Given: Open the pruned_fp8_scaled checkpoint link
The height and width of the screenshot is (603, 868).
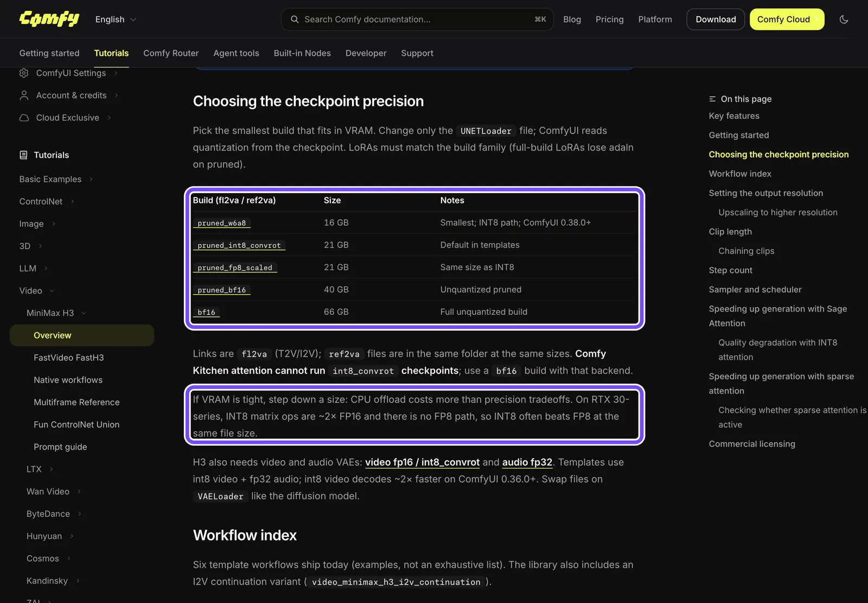Looking at the screenshot, I should point(235,268).
